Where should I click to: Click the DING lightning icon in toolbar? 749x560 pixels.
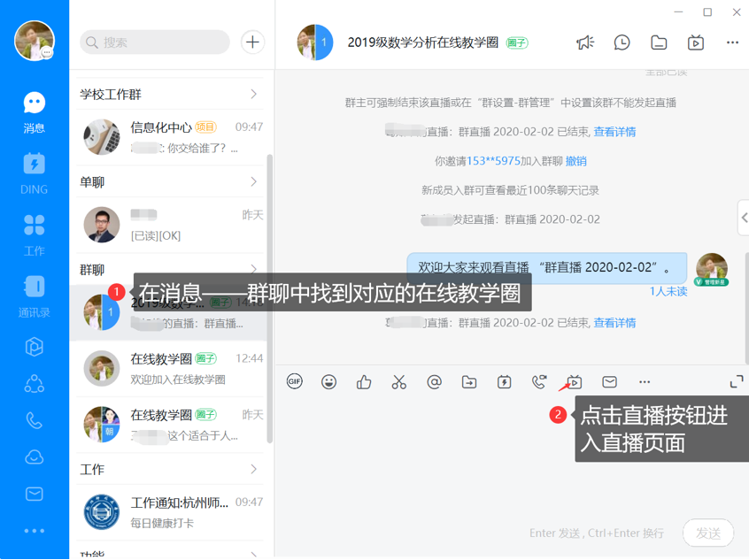(x=504, y=382)
